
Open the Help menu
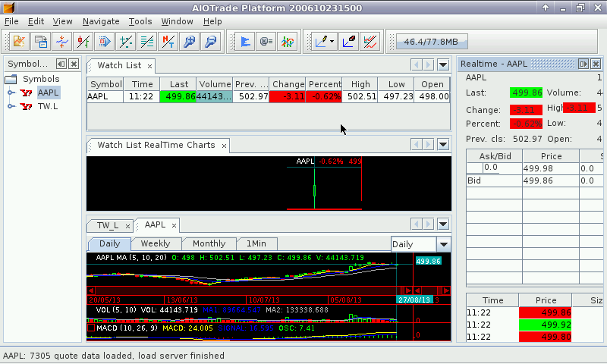(212, 21)
